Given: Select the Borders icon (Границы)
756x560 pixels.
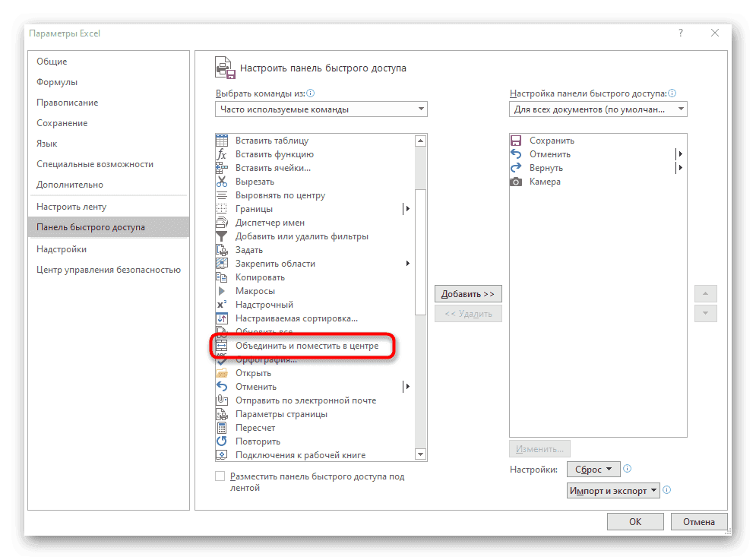Looking at the screenshot, I should click(222, 209).
